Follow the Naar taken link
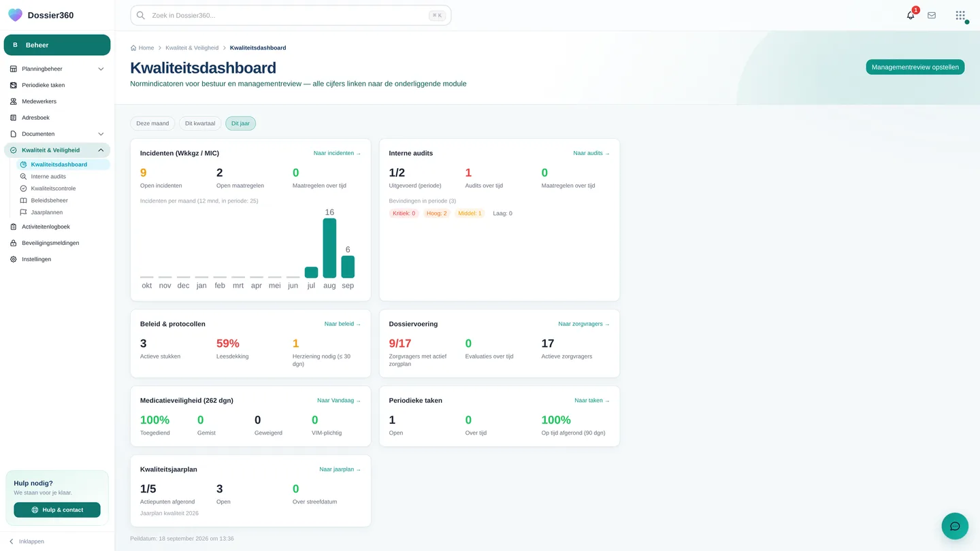 592,401
